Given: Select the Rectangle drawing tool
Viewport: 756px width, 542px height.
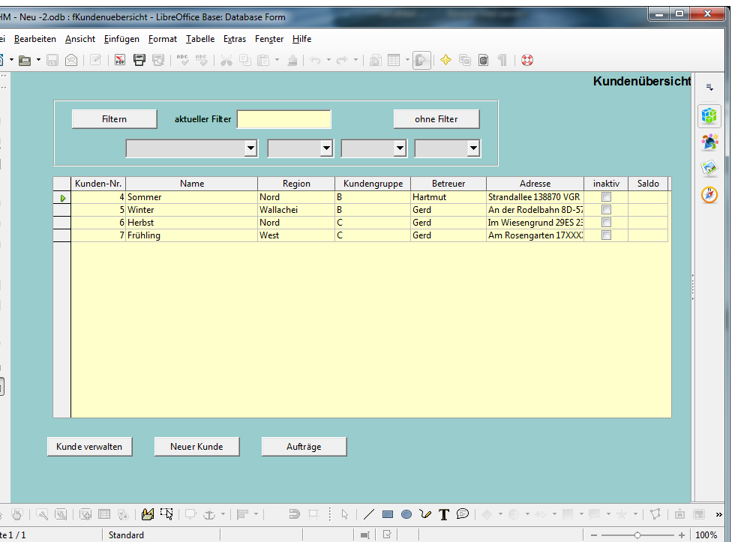Looking at the screenshot, I should (388, 514).
